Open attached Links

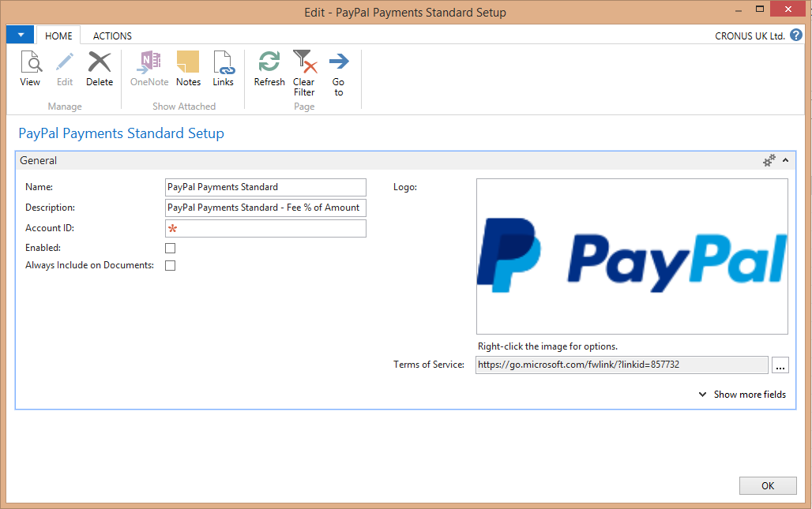click(224, 69)
